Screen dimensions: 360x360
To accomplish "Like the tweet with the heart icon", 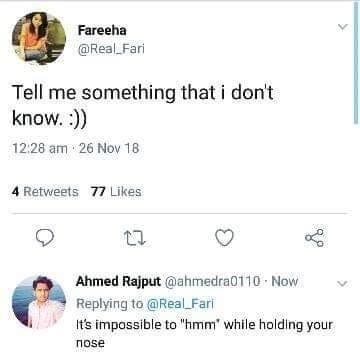I will [x=224, y=238].
